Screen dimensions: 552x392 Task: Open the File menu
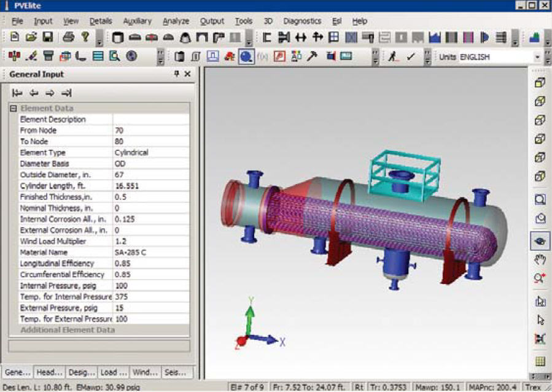click(17, 21)
